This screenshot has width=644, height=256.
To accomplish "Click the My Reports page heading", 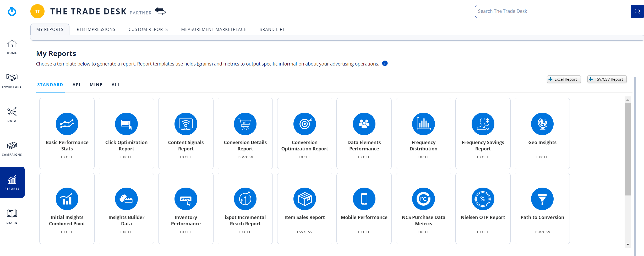I will coord(56,53).
